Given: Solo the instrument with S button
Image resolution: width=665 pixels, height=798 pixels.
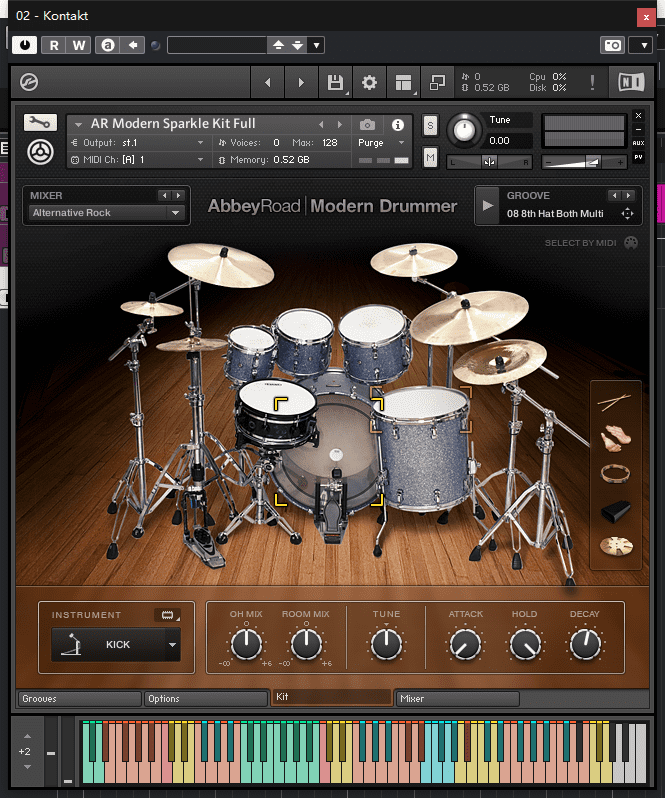Looking at the screenshot, I should (430, 126).
